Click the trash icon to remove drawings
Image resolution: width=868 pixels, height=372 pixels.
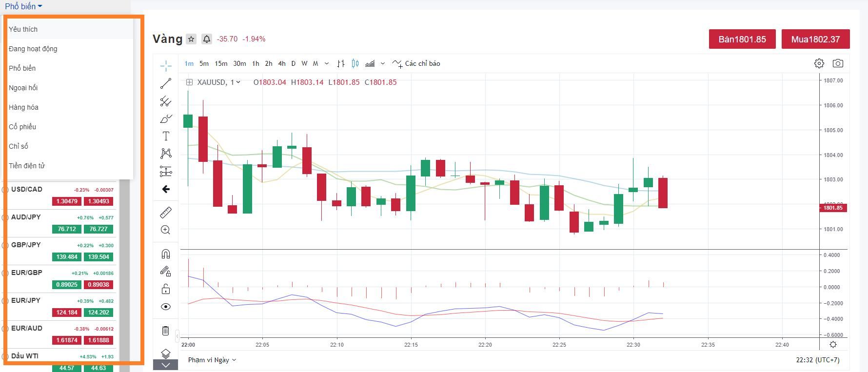166,331
